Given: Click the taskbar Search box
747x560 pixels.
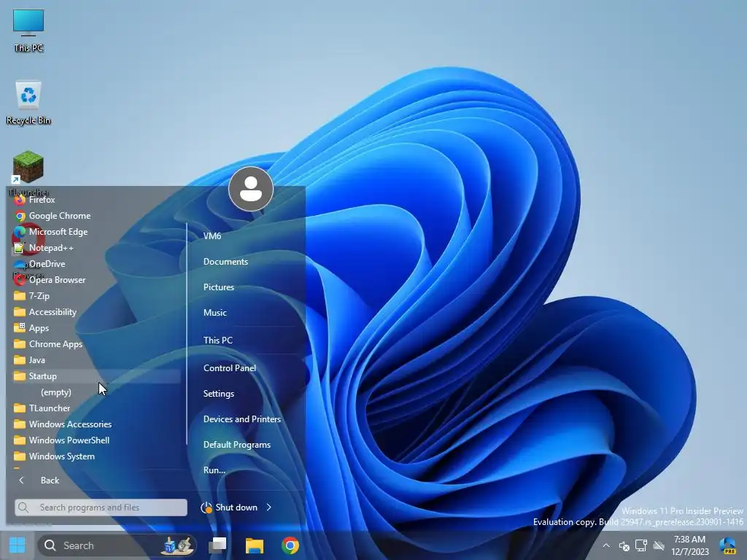Looking at the screenshot, I should click(117, 545).
